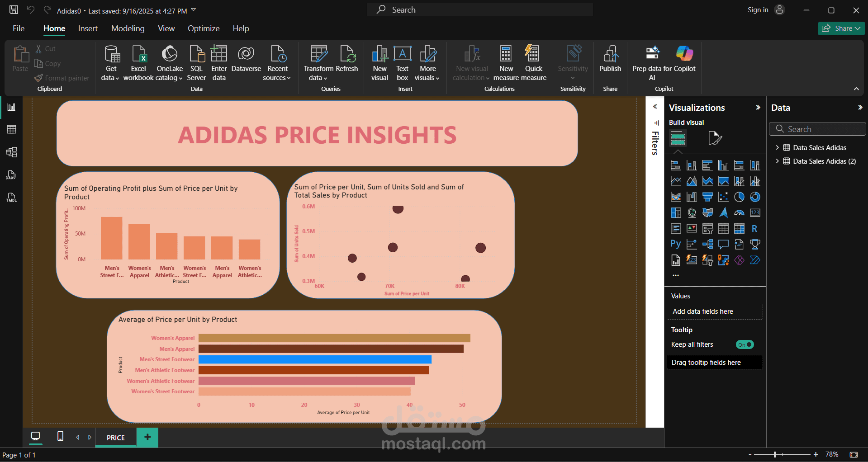Show more visual types ellipsis
Screen dimensions: 868x462
click(675, 275)
